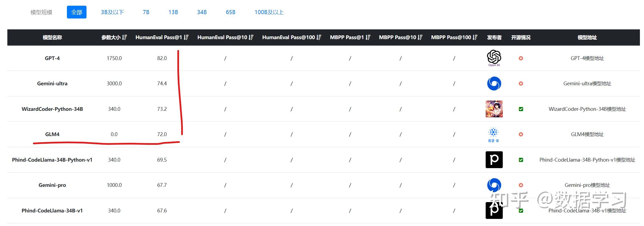Select the 全部 model size filter
The height and width of the screenshot is (226, 644).
point(77,12)
